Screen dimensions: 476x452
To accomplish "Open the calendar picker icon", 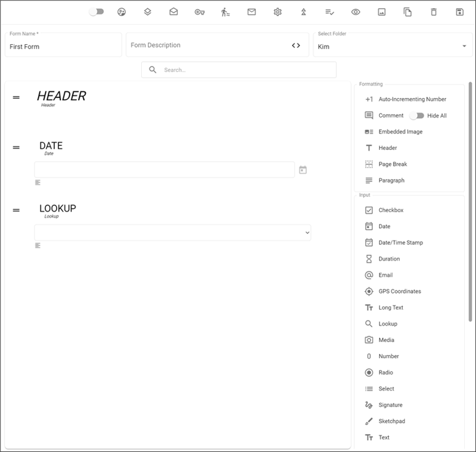I will pyautogui.click(x=302, y=170).
